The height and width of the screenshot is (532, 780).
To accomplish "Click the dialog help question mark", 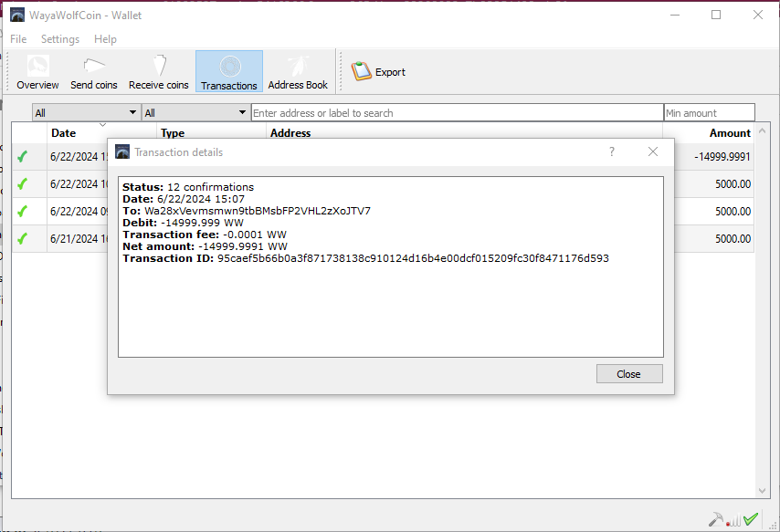I will pyautogui.click(x=612, y=152).
